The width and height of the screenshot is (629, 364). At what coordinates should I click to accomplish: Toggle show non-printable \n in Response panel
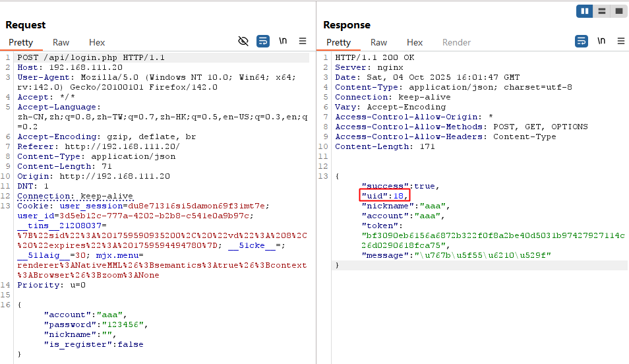point(601,41)
